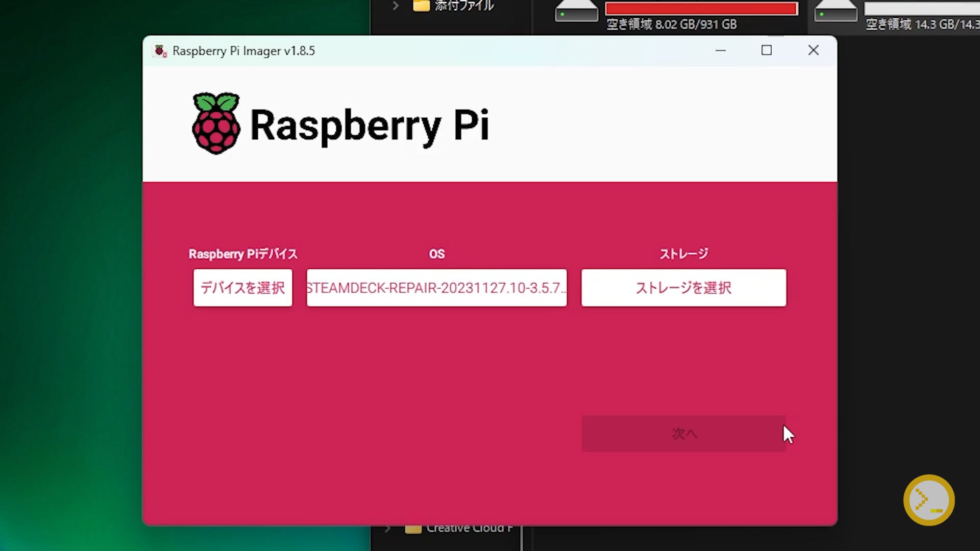Open the ストレージを選択 storage chooser

pos(683,288)
